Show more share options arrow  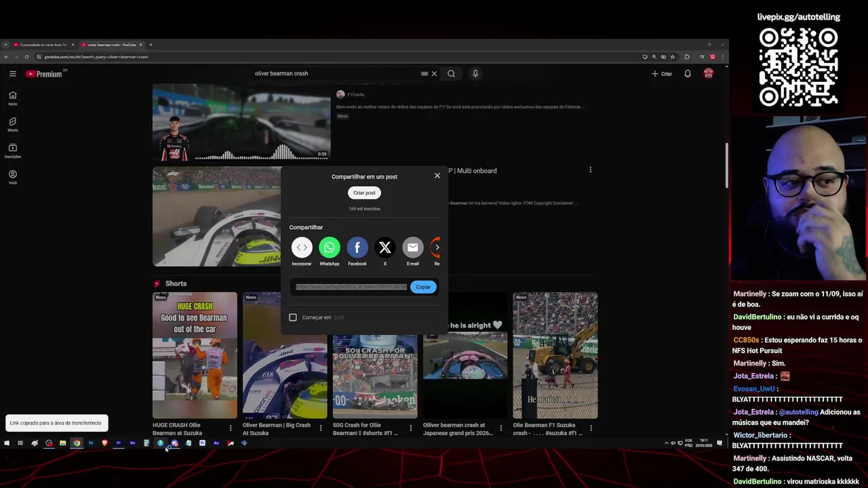tap(437, 247)
